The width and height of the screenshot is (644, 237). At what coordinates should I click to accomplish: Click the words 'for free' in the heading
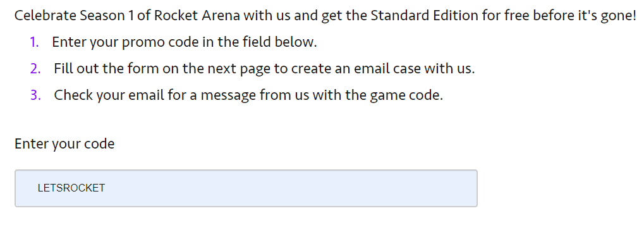coord(501,16)
